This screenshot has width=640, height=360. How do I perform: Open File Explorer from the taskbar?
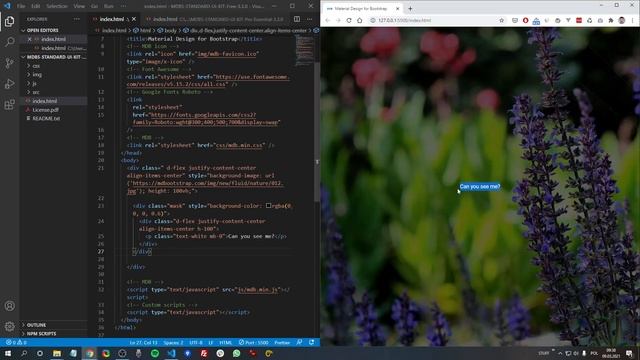point(57,353)
